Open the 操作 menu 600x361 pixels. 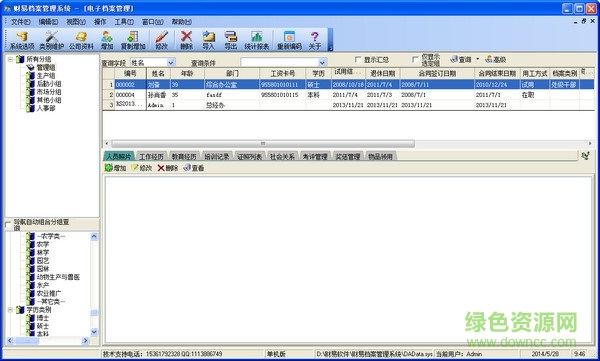pos(100,22)
